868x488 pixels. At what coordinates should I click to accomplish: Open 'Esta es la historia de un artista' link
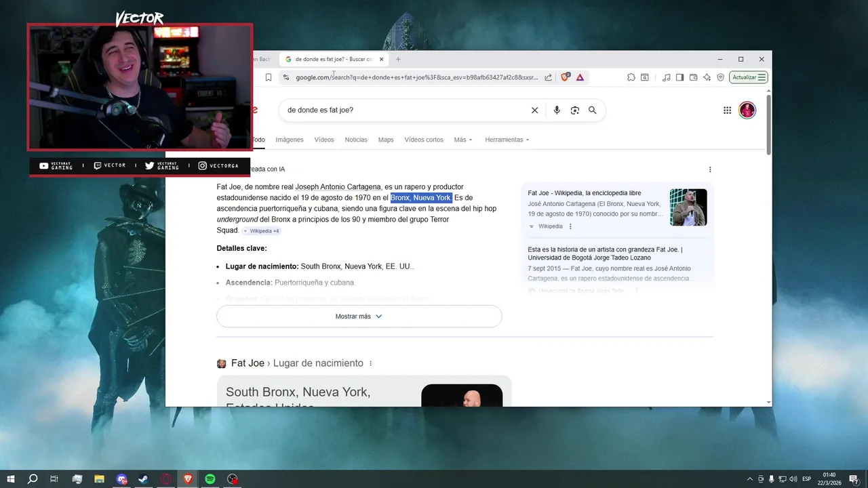pyautogui.click(x=606, y=253)
